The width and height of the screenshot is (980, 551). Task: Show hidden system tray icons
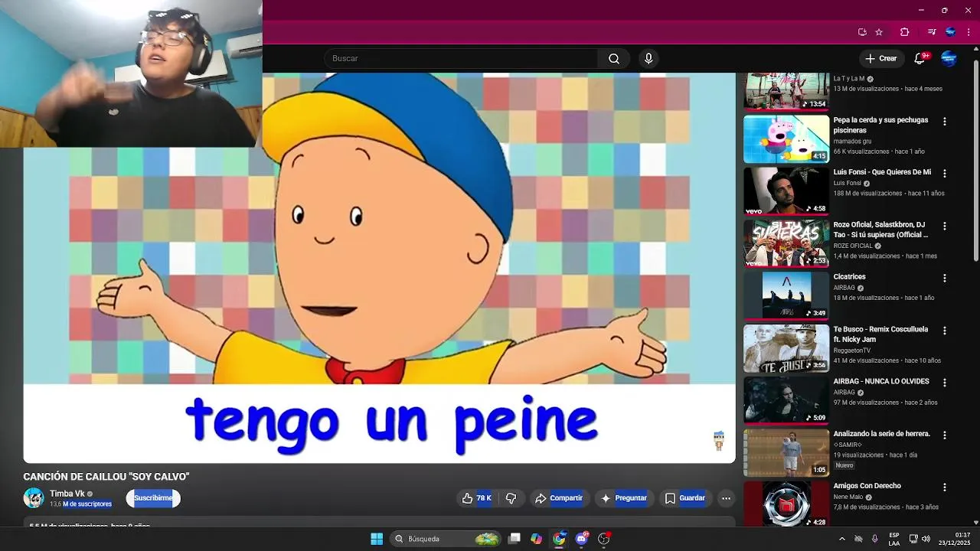842,539
